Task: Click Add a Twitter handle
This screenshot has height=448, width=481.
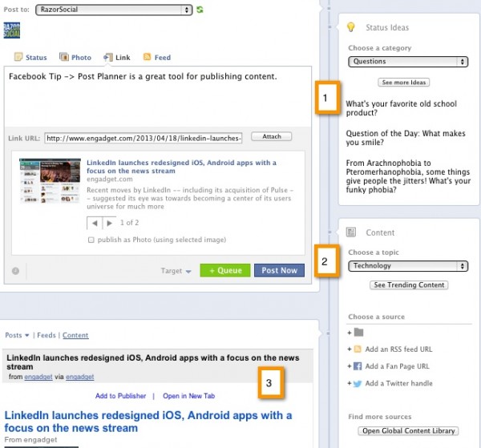Action: point(398,383)
